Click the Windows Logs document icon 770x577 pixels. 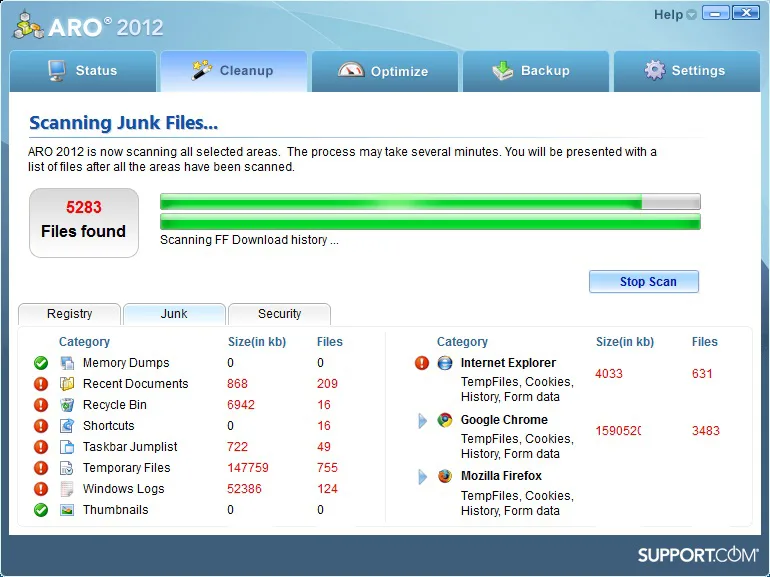point(67,489)
